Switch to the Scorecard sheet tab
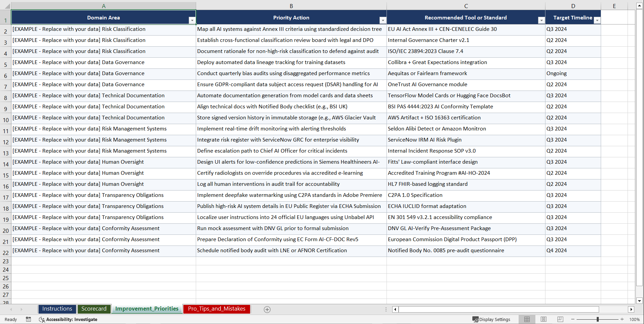 coord(94,309)
